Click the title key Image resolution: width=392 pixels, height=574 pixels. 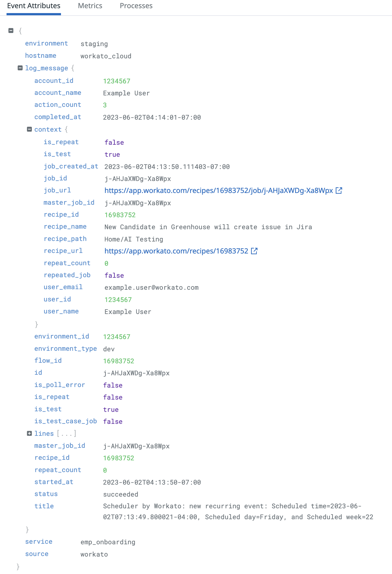[x=44, y=506]
